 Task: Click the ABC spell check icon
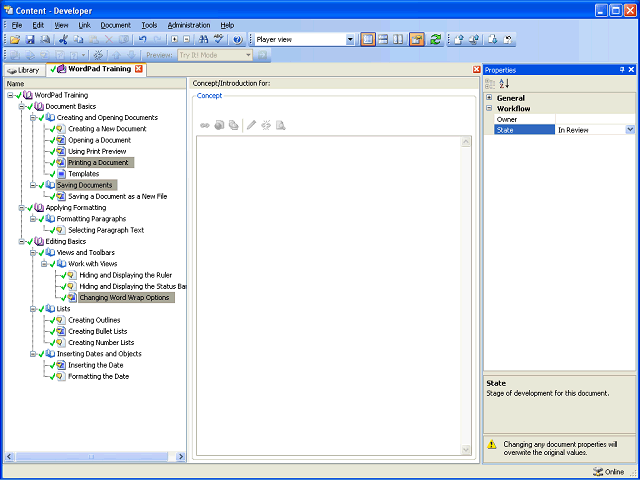(x=219, y=40)
